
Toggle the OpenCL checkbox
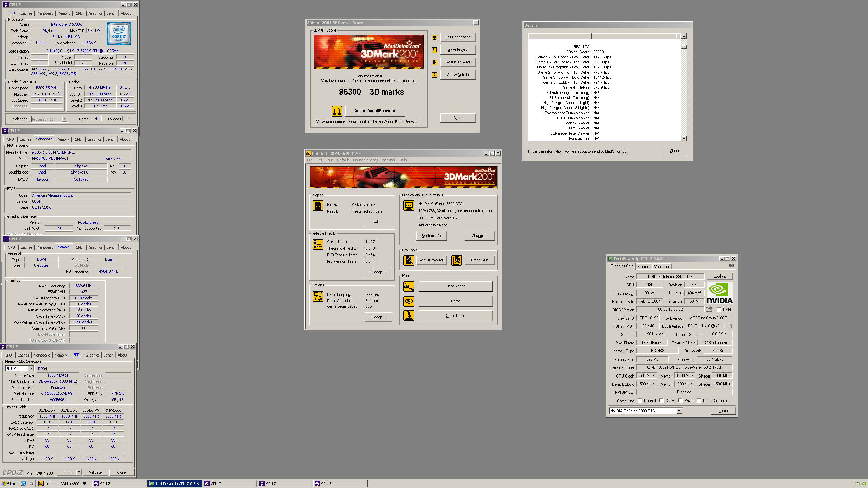click(640, 401)
